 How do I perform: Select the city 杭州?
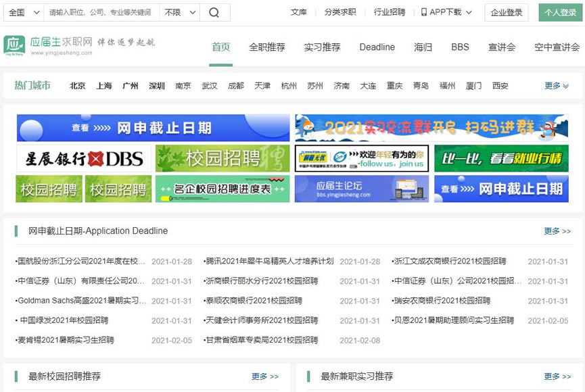coord(289,86)
